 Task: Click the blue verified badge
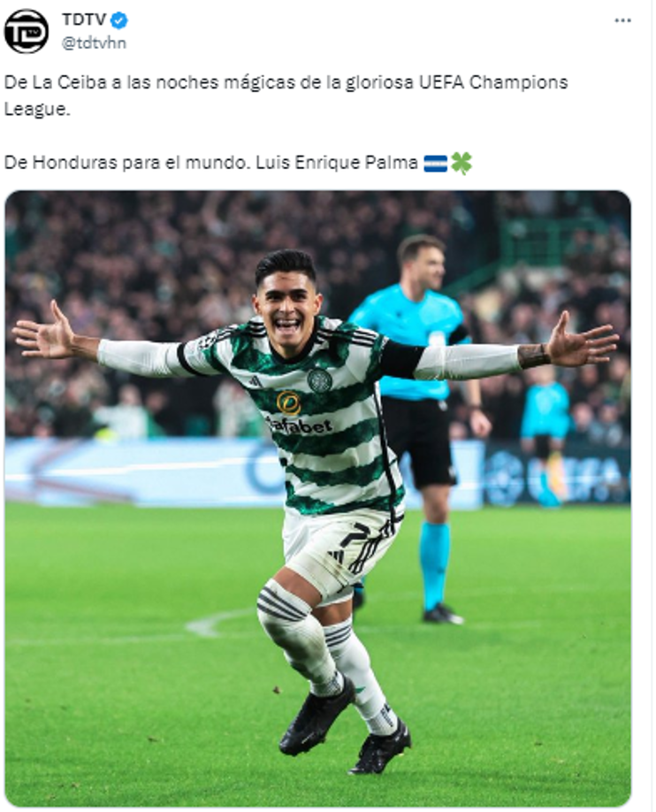[119, 20]
